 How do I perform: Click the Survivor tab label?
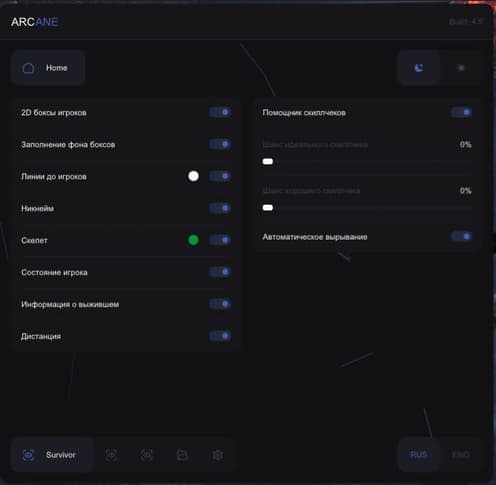pos(61,455)
